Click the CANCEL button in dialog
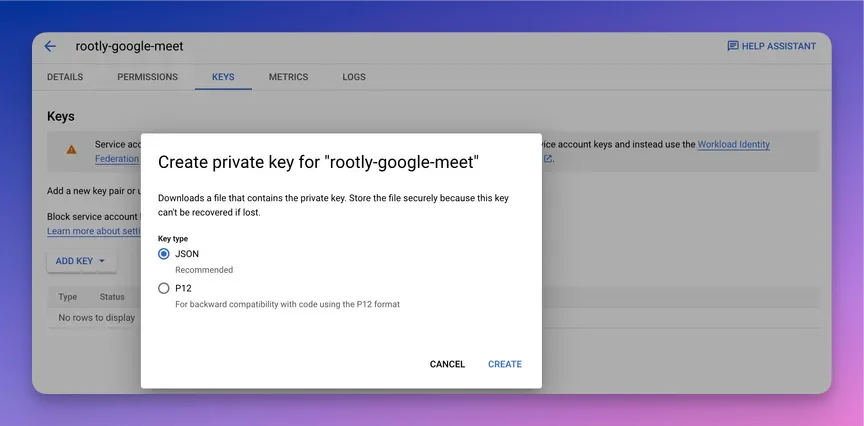Screen dimensions: 864x426 pyautogui.click(x=447, y=364)
